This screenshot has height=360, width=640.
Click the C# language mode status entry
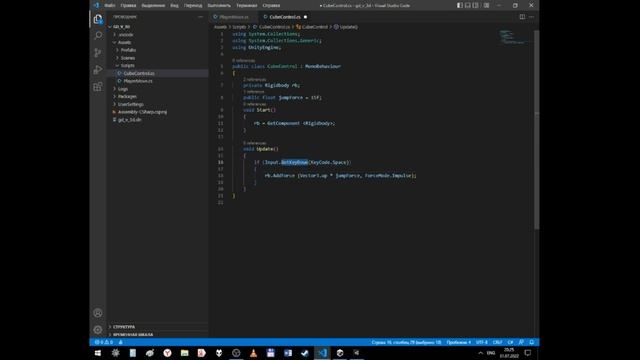pos(511,342)
